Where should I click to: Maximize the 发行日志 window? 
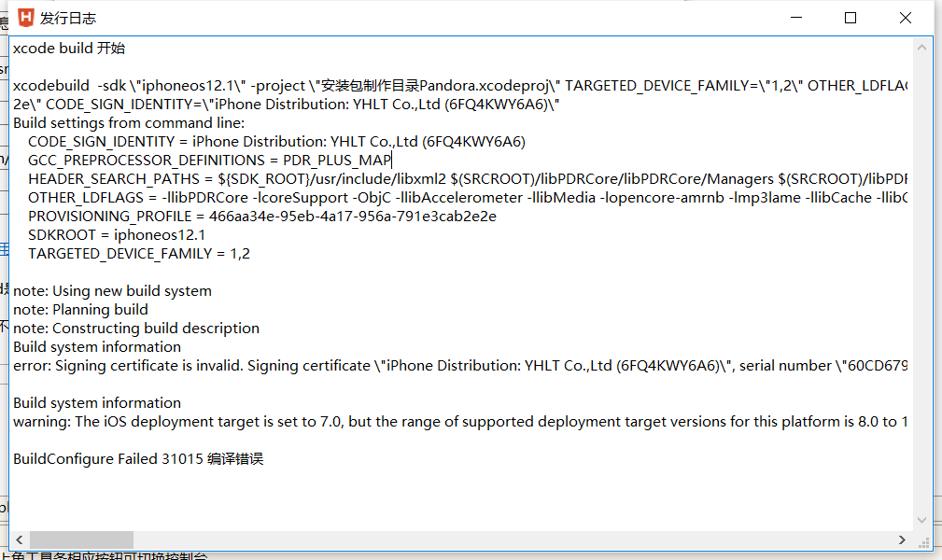851,18
